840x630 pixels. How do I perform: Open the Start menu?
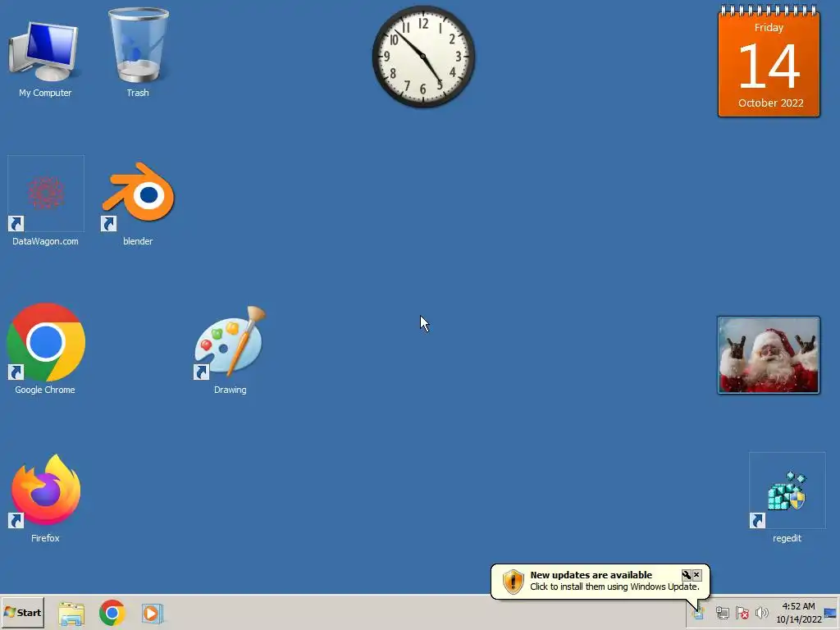click(22, 612)
